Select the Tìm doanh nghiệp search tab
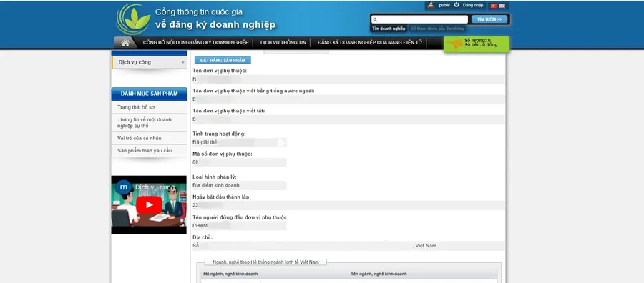This screenshot has width=644, height=283. 389,29
